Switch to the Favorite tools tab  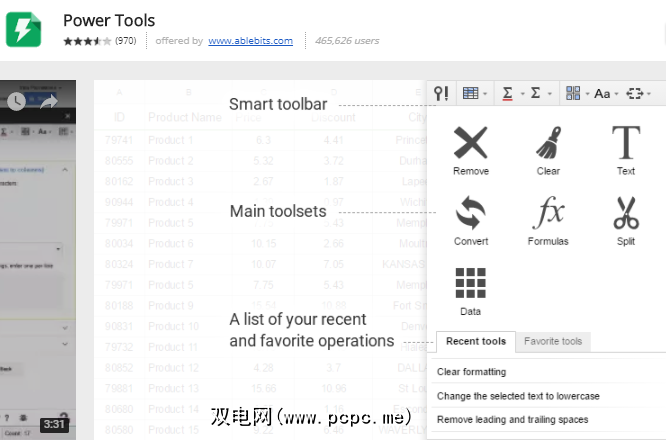pyautogui.click(x=553, y=341)
